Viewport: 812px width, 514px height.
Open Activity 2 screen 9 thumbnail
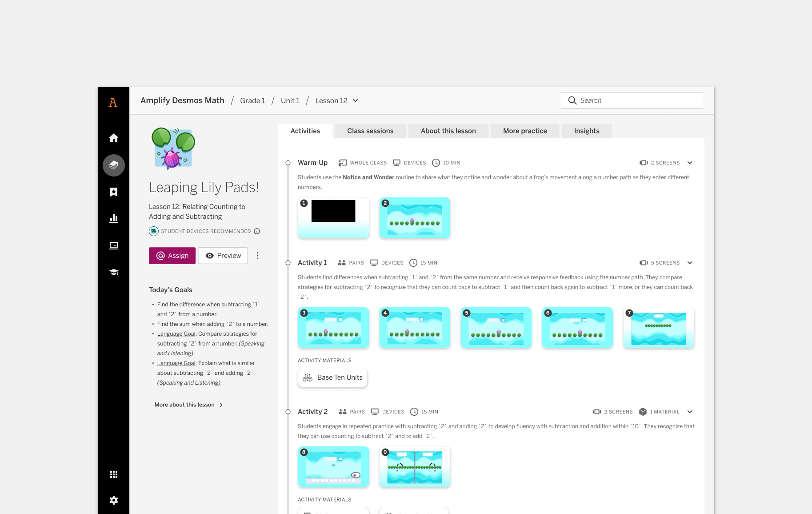tap(415, 467)
